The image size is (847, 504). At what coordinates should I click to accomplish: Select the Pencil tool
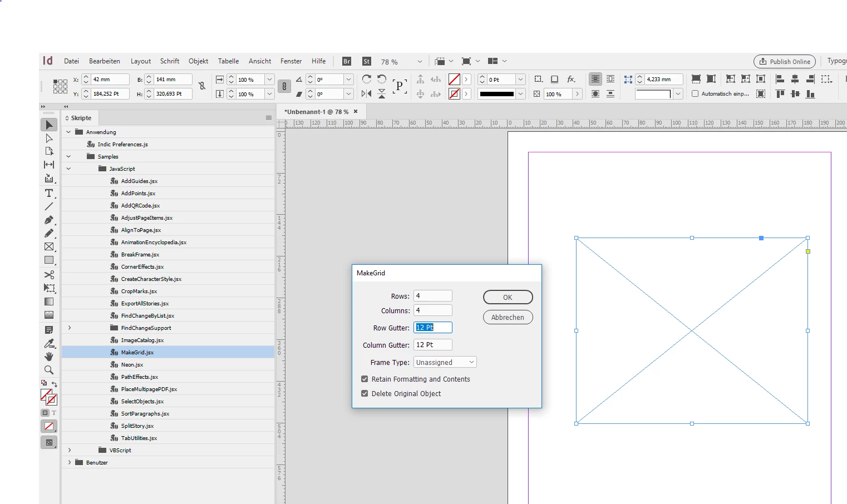click(x=49, y=233)
